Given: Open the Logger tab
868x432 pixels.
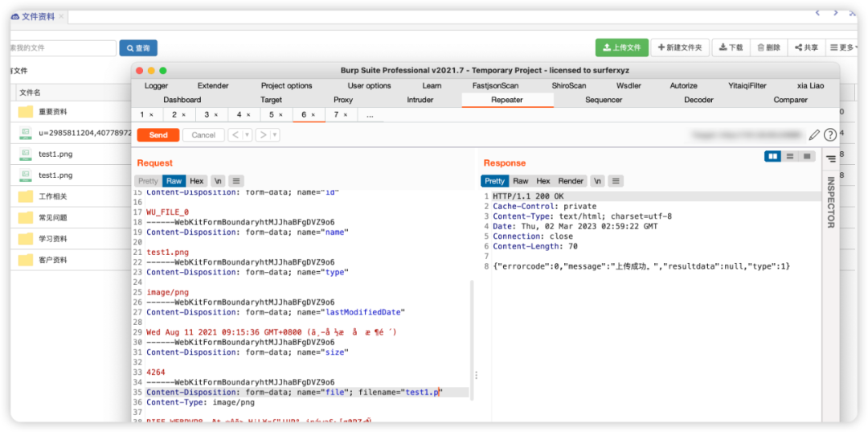Looking at the screenshot, I should [x=156, y=86].
